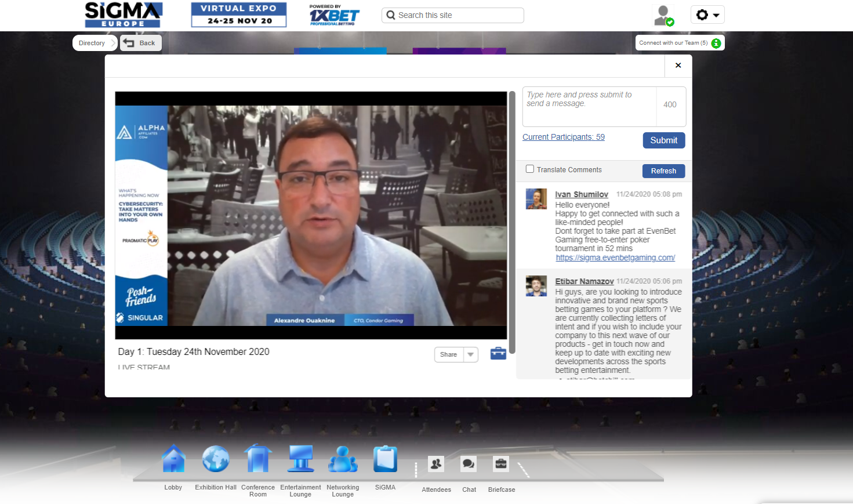The width and height of the screenshot is (853, 504).
Task: Open the Share dropdown arrow
Action: [471, 354]
